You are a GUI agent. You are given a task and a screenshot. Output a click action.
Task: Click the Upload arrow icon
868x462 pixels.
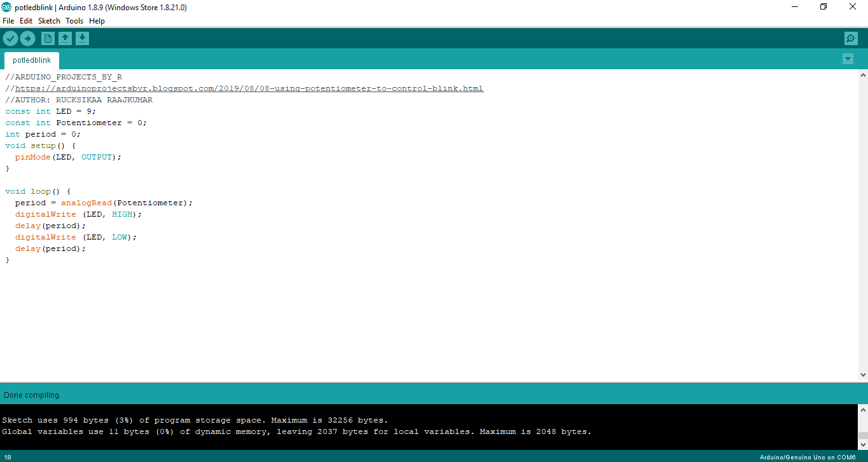(x=27, y=39)
